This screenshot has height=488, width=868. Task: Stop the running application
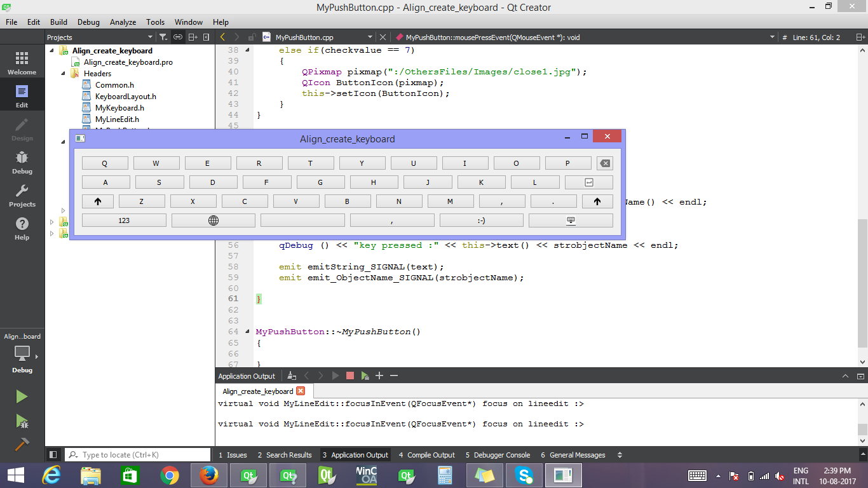(x=349, y=376)
